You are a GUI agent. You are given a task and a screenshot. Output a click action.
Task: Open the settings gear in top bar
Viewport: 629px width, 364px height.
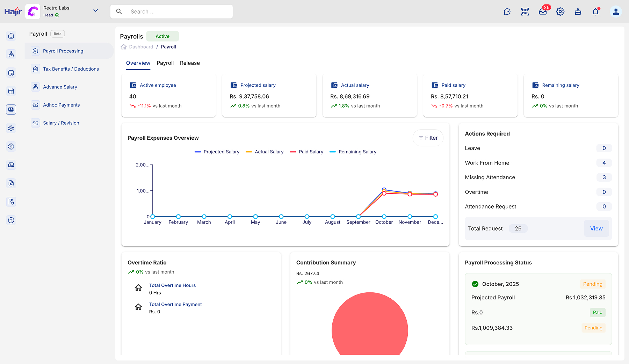point(560,12)
